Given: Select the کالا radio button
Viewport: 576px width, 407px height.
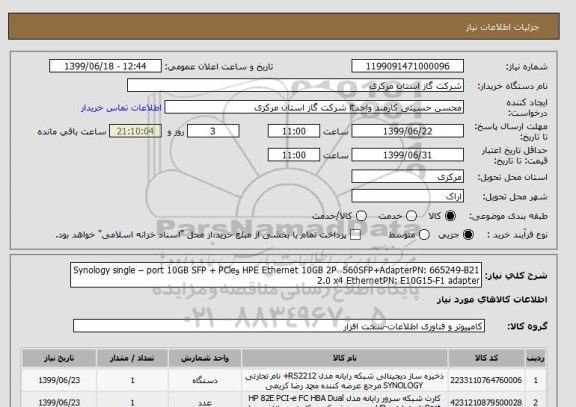Looking at the screenshot, I should pos(450,216).
